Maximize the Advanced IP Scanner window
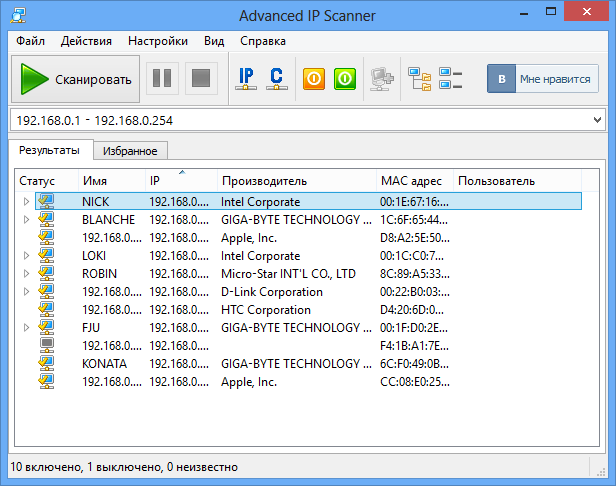616x486 pixels. pos(551,12)
